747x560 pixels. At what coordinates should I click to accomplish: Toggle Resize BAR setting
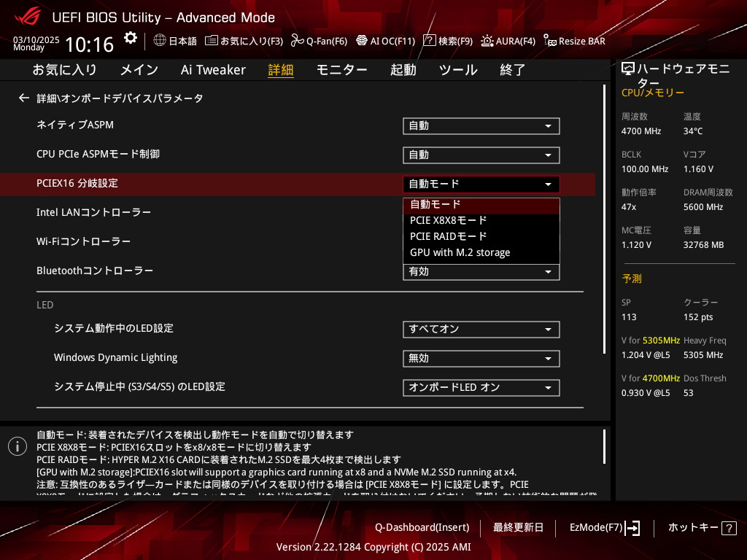point(574,41)
